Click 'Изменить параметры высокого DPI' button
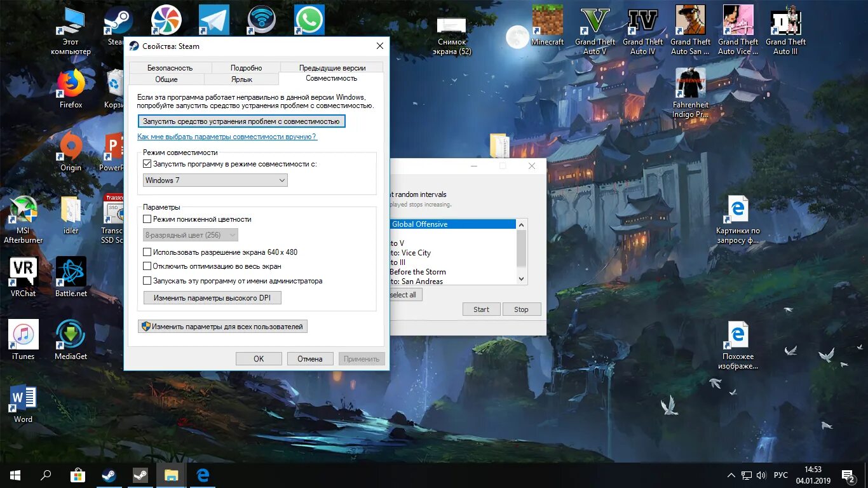 212,298
